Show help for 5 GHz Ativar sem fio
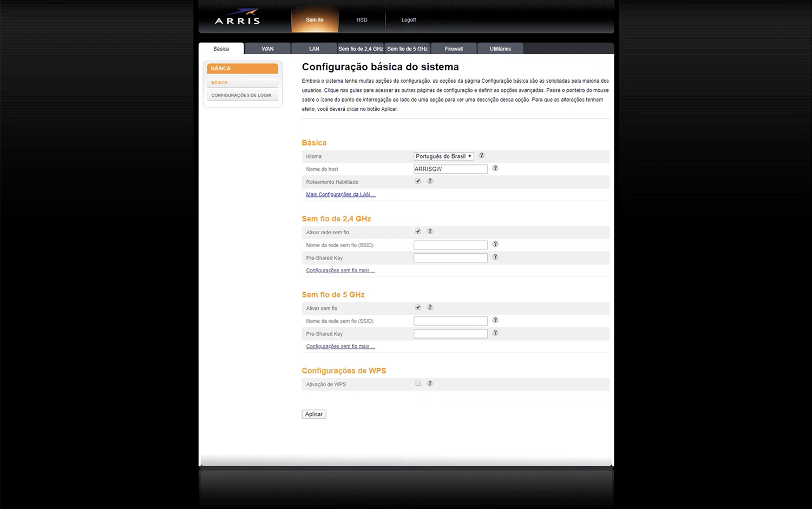 (x=430, y=307)
